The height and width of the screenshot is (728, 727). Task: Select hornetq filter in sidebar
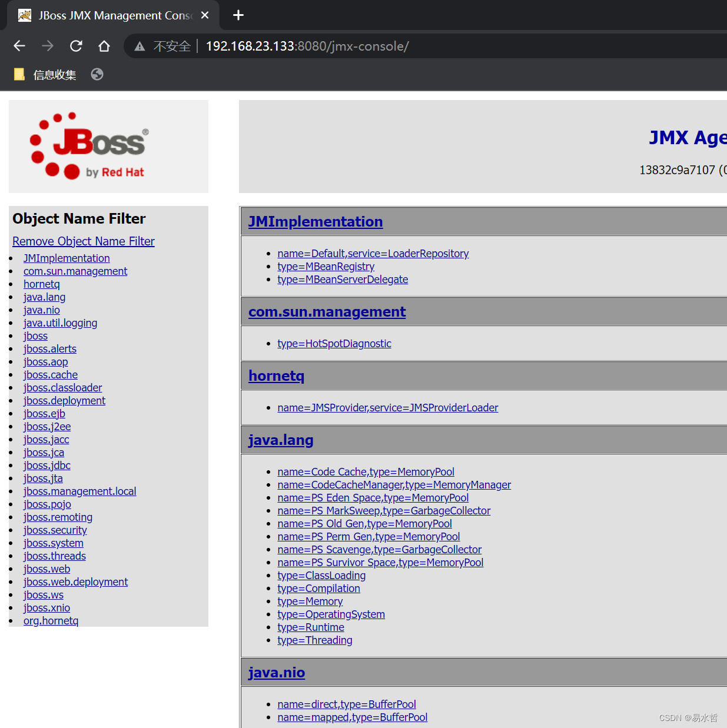[42, 284]
